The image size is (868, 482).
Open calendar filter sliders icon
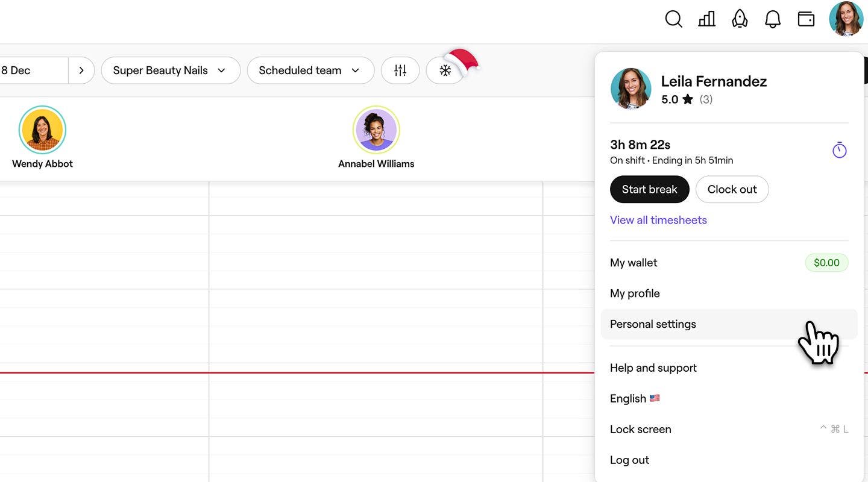pos(400,70)
